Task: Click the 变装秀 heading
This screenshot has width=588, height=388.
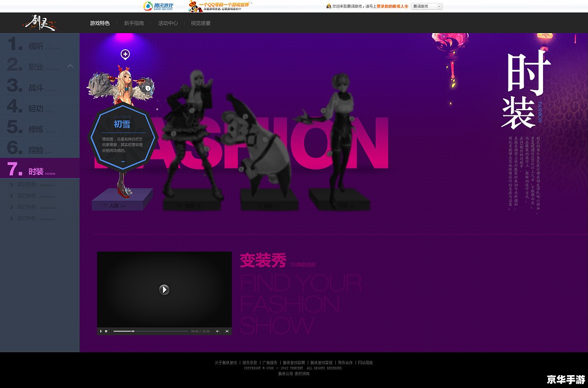Action: (263, 261)
